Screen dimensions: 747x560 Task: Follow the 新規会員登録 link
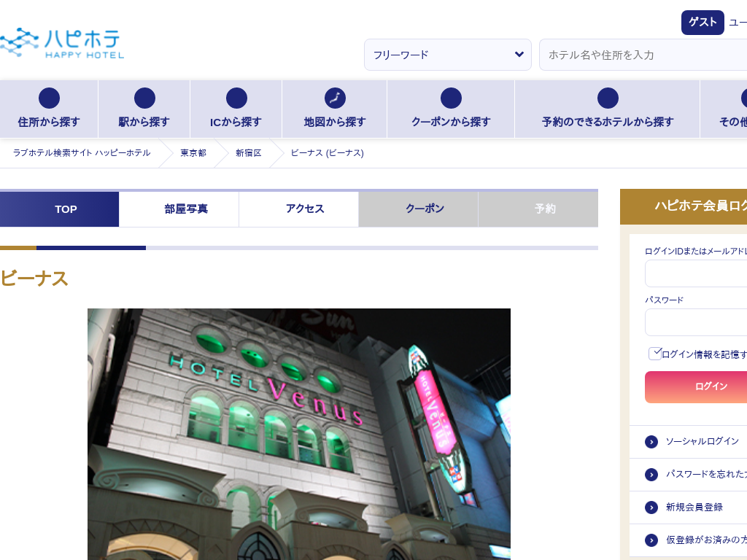[694, 507]
